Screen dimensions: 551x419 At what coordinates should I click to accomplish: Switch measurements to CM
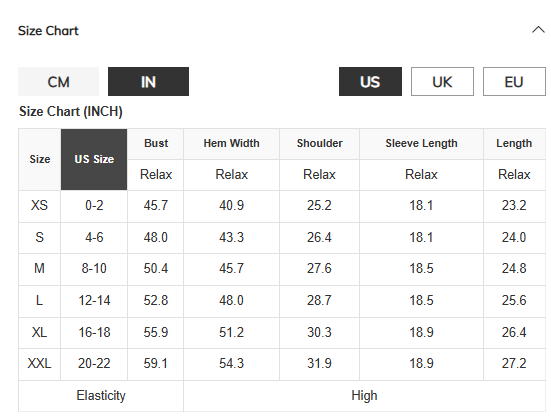coord(58,82)
